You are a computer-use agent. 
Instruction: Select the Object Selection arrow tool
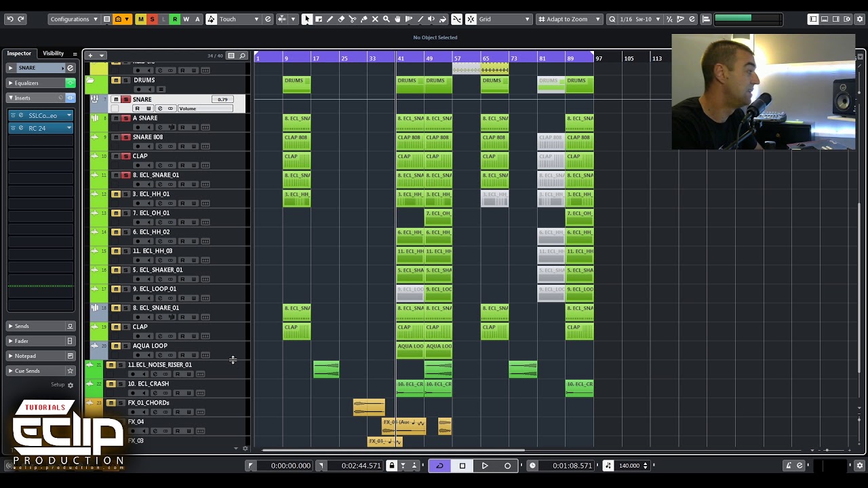pyautogui.click(x=307, y=19)
